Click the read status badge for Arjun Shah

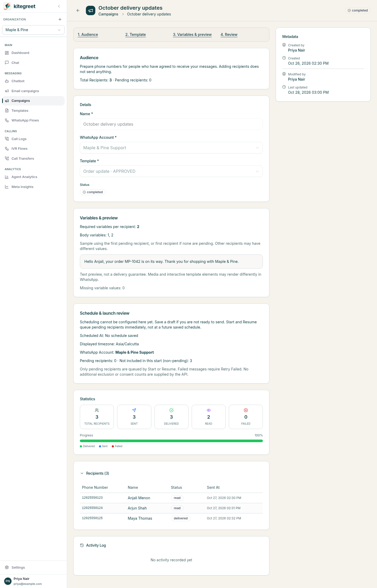coord(177,508)
